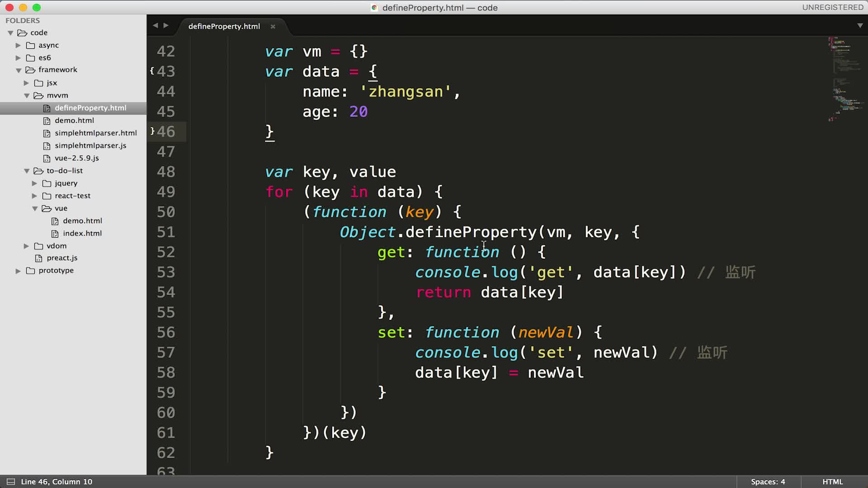Screen dimensions: 868x488
Task: Click the vdom folder icon
Action: click(39, 246)
